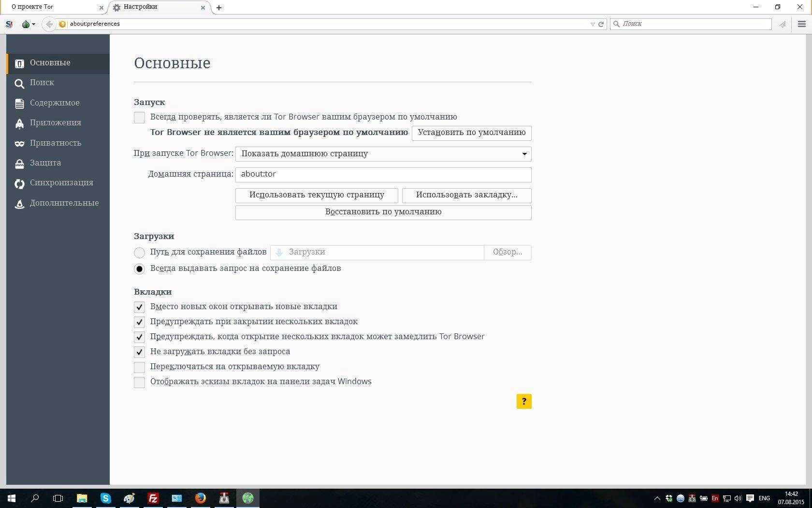Open Skype from the taskbar
812x508 pixels.
(105, 498)
